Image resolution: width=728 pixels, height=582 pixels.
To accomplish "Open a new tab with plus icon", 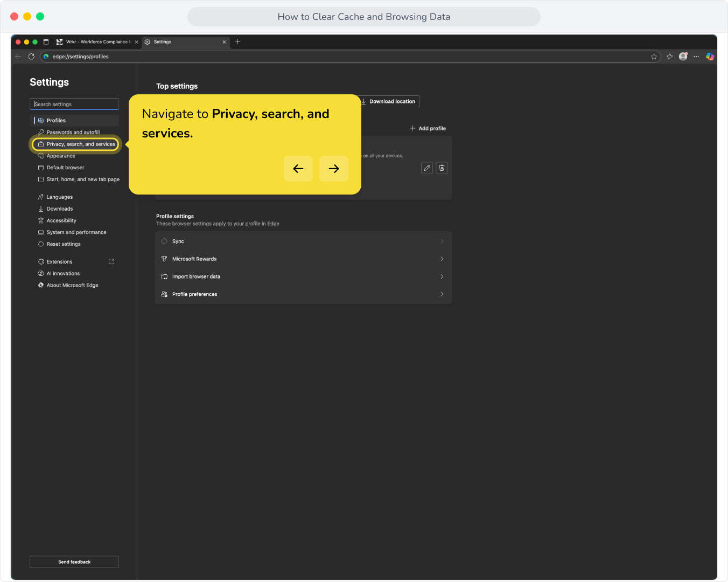I will pos(237,42).
